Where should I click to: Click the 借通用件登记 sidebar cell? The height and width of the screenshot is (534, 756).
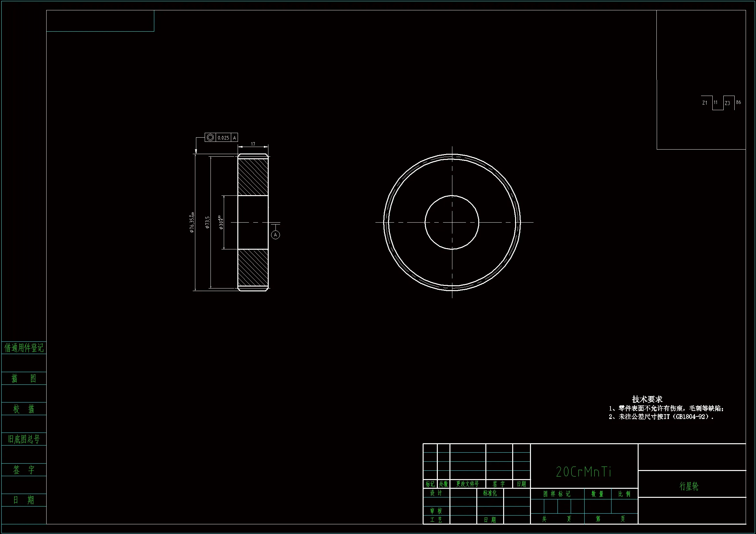[24, 348]
